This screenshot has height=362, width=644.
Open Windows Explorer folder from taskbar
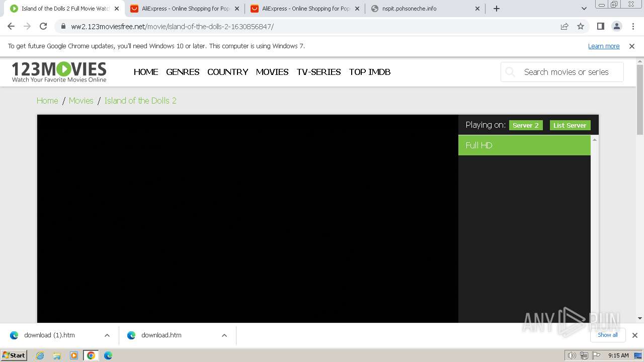(x=57, y=355)
